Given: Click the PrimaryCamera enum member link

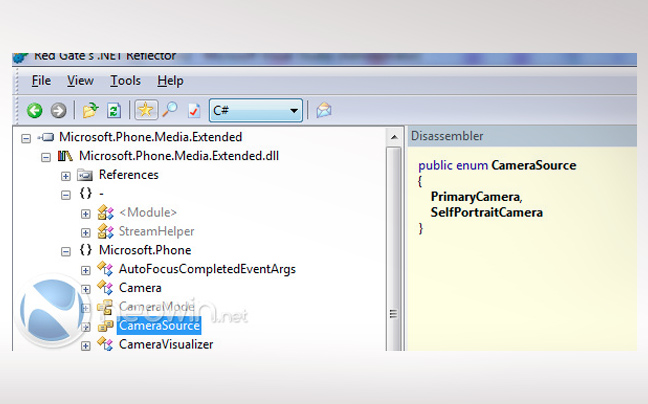Looking at the screenshot, I should click(475, 196).
